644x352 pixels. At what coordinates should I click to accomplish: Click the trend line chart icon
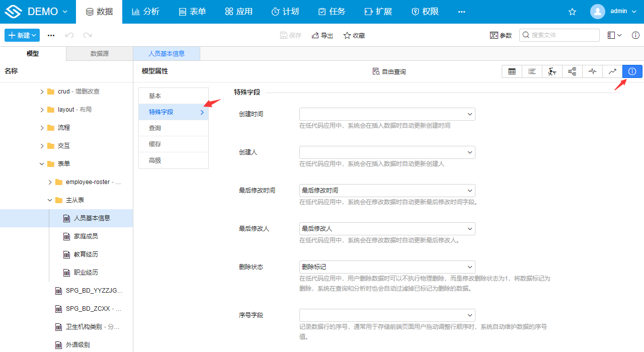point(612,71)
